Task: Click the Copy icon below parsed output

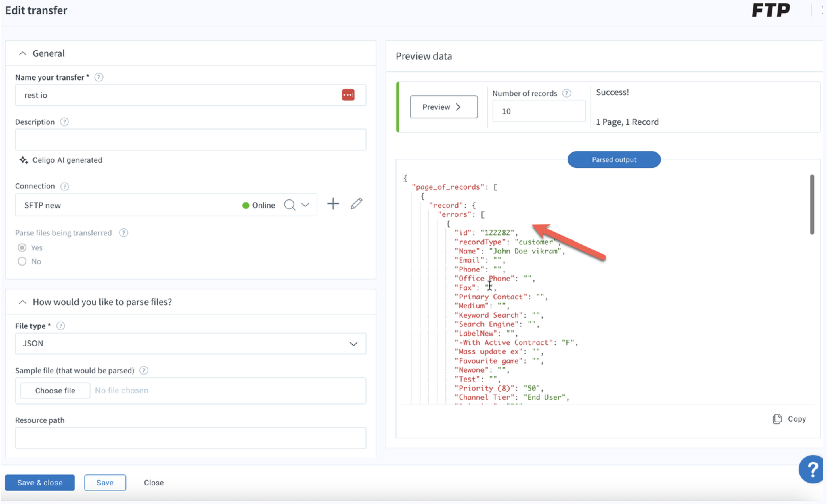Action: pos(777,419)
